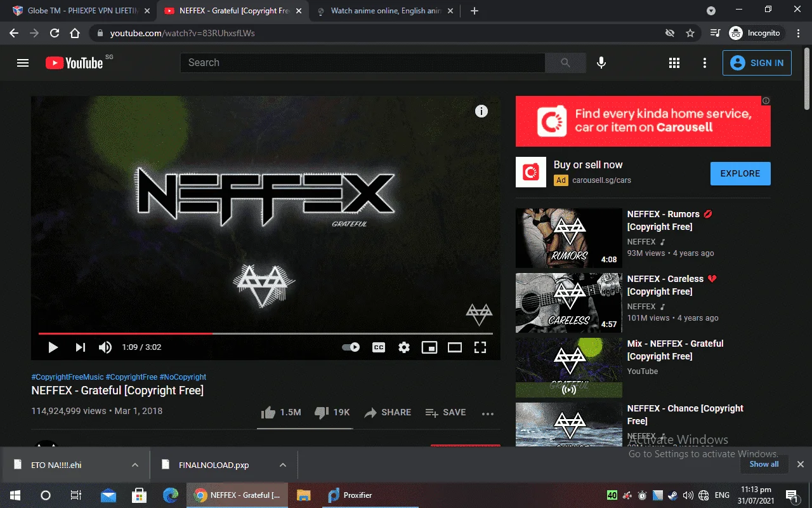
Task: Go to the YouTube home logo
Action: pyautogui.click(x=74, y=63)
